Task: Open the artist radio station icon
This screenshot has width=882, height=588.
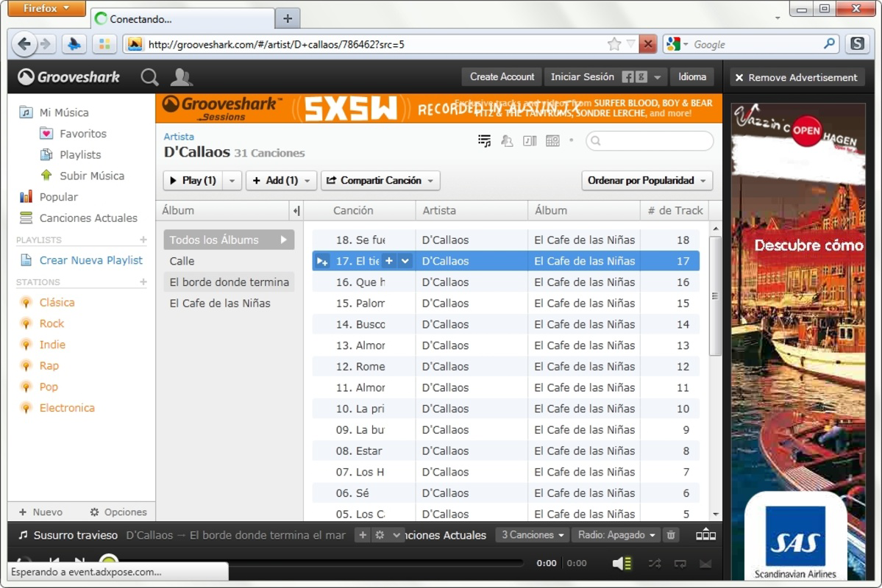Action: [x=553, y=140]
